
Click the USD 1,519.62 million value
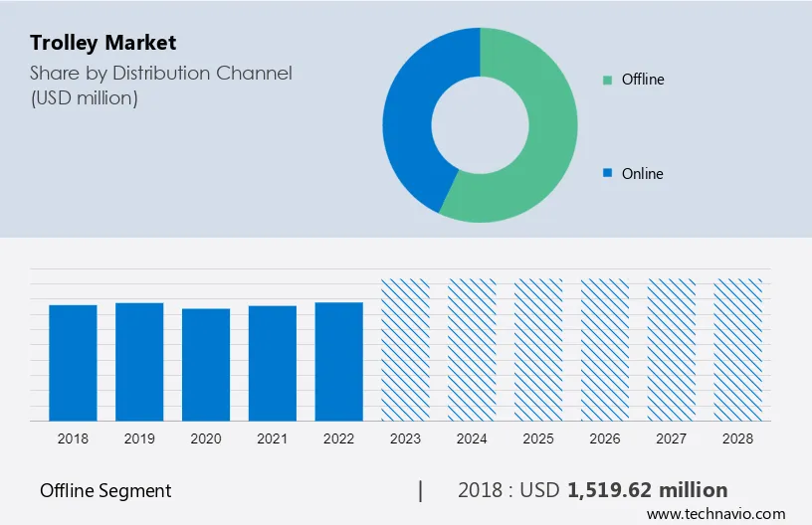tap(624, 490)
